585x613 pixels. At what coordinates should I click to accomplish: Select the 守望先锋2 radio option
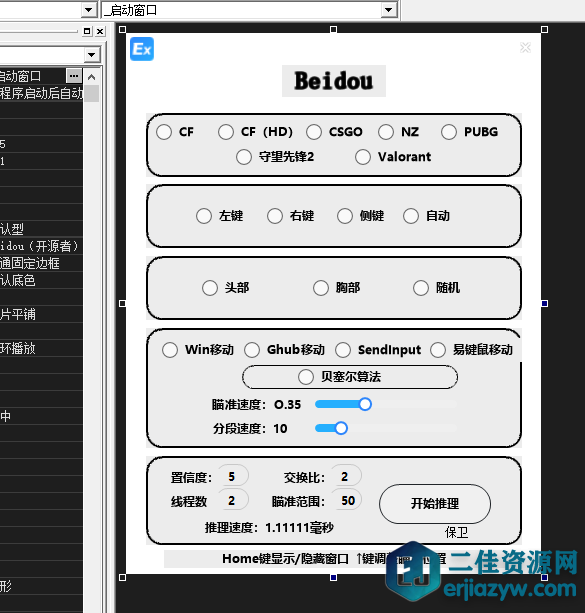pos(244,157)
